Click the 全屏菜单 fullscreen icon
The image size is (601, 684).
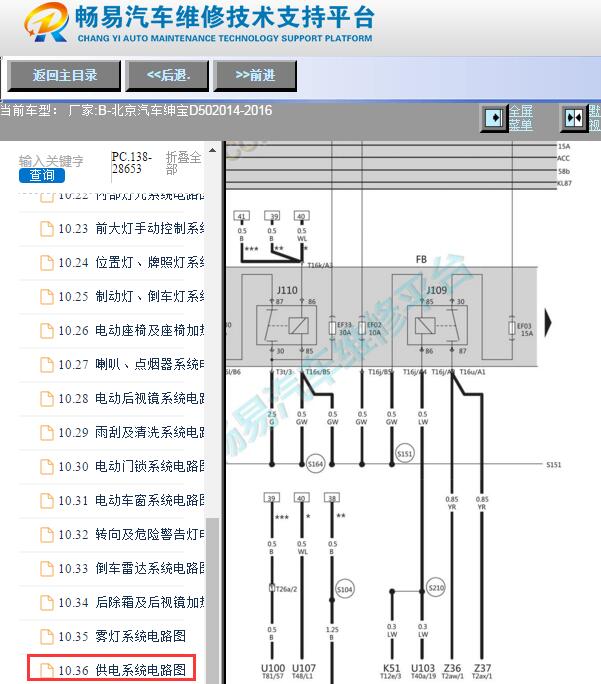495,118
